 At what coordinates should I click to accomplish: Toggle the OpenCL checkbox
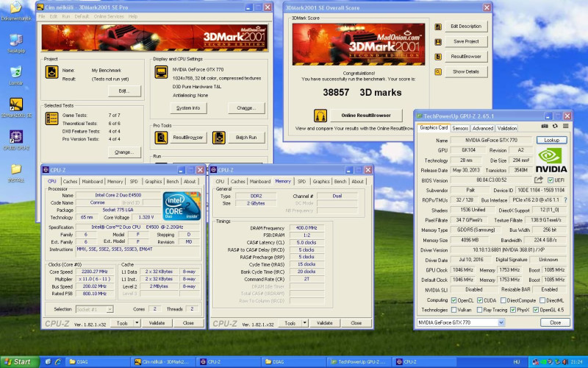(453, 300)
